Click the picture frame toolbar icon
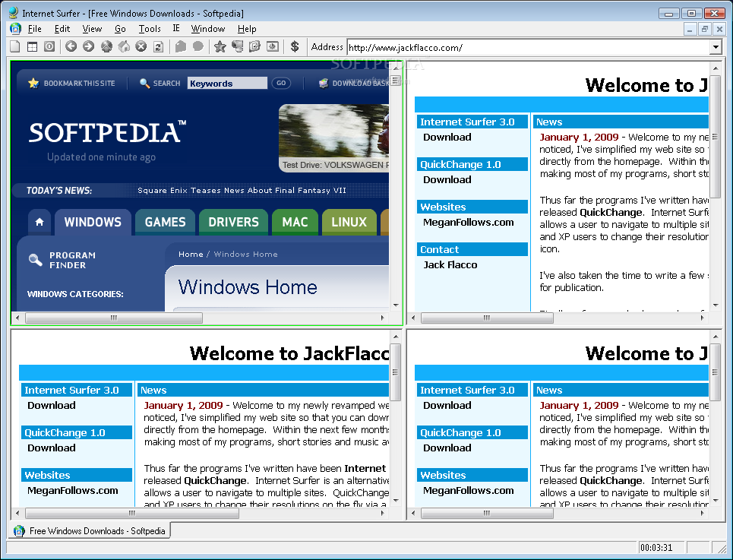 pyautogui.click(x=273, y=46)
